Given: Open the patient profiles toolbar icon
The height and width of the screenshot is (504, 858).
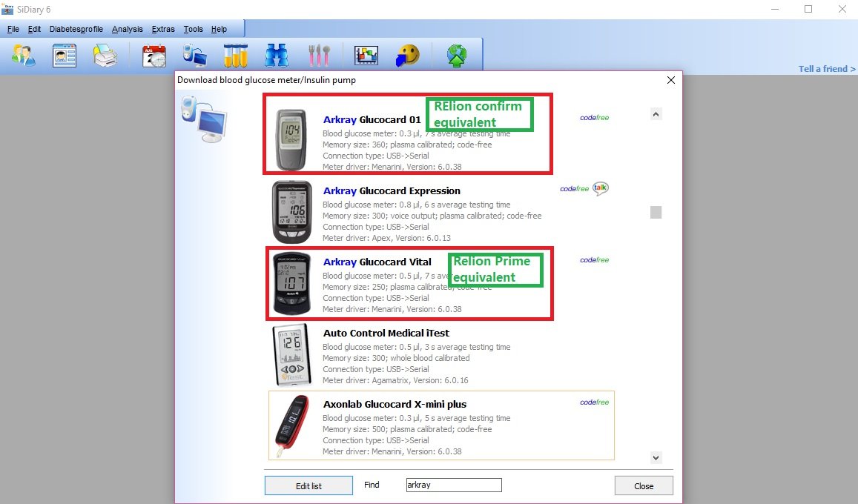Looking at the screenshot, I should point(24,56).
